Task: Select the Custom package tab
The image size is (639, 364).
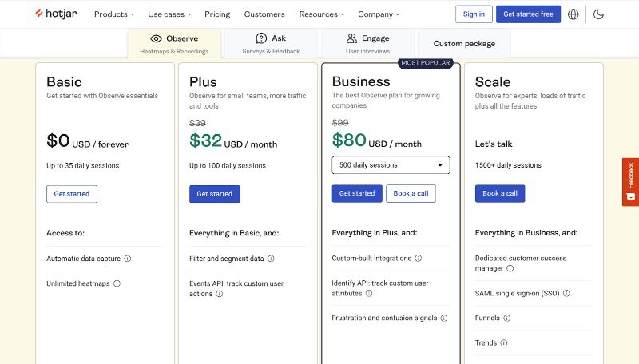Action: click(464, 44)
